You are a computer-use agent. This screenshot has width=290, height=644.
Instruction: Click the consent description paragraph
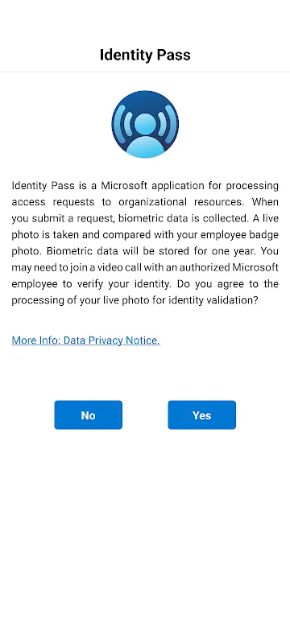click(145, 243)
